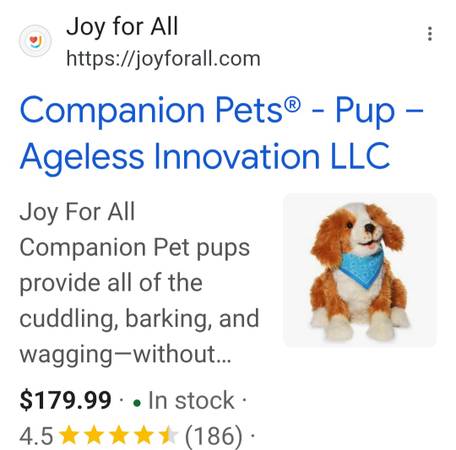Open the Companion Pets® - Pup result title

click(221, 111)
